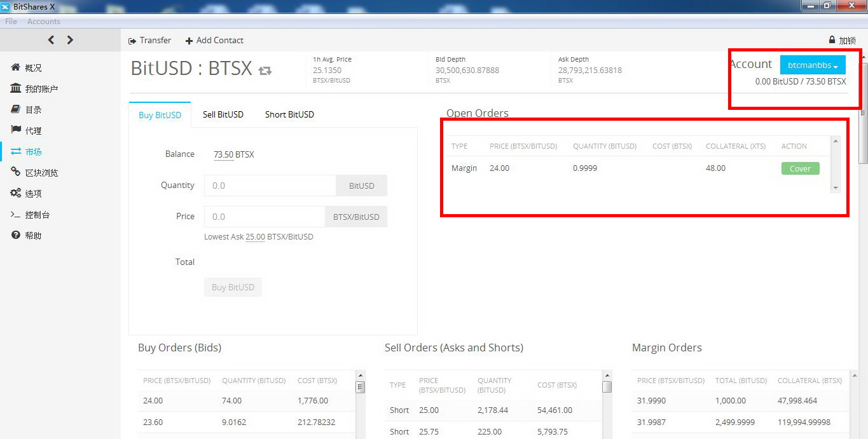
Task: Open the File menu
Action: [11, 22]
